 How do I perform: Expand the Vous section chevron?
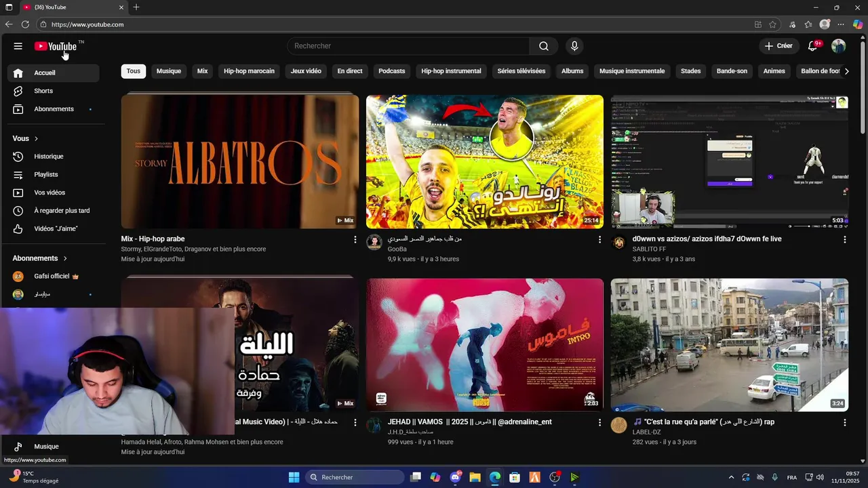click(36, 139)
